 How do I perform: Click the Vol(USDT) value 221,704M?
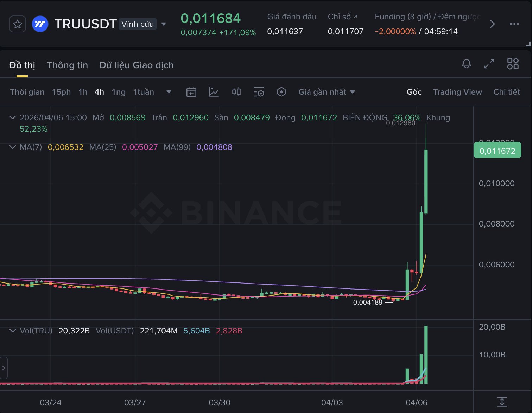(x=159, y=331)
